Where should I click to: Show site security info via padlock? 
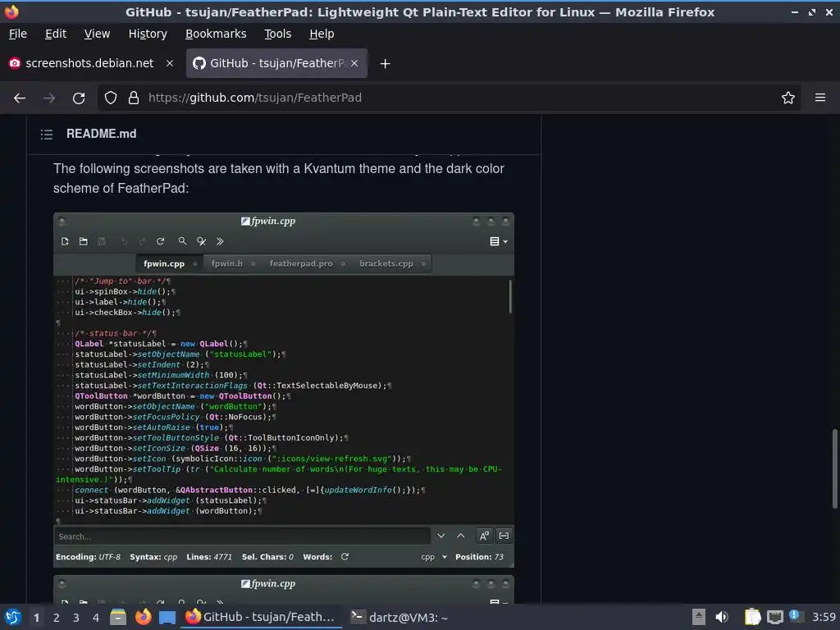pos(134,98)
